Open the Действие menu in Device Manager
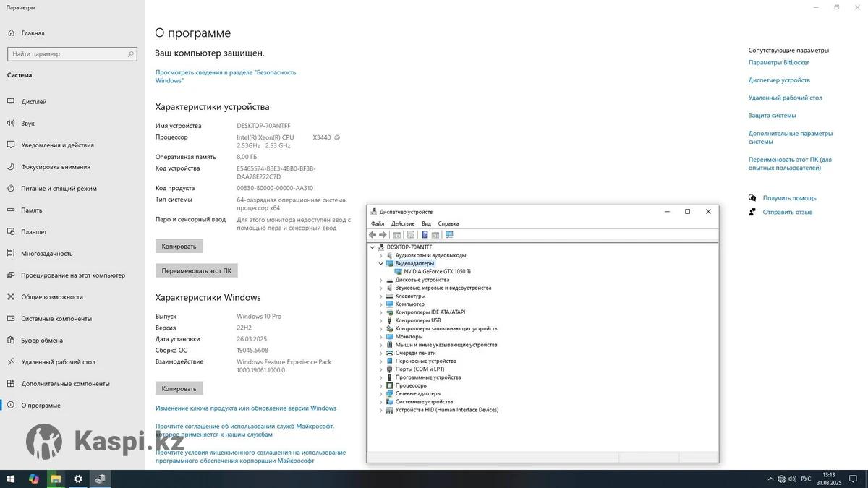Screen dimensions: 868x488 point(403,224)
